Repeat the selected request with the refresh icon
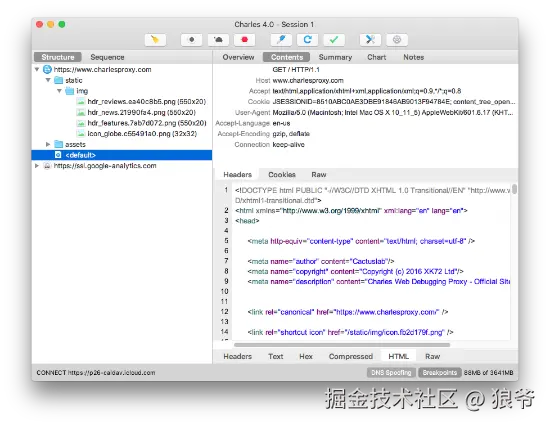 pyautogui.click(x=308, y=40)
